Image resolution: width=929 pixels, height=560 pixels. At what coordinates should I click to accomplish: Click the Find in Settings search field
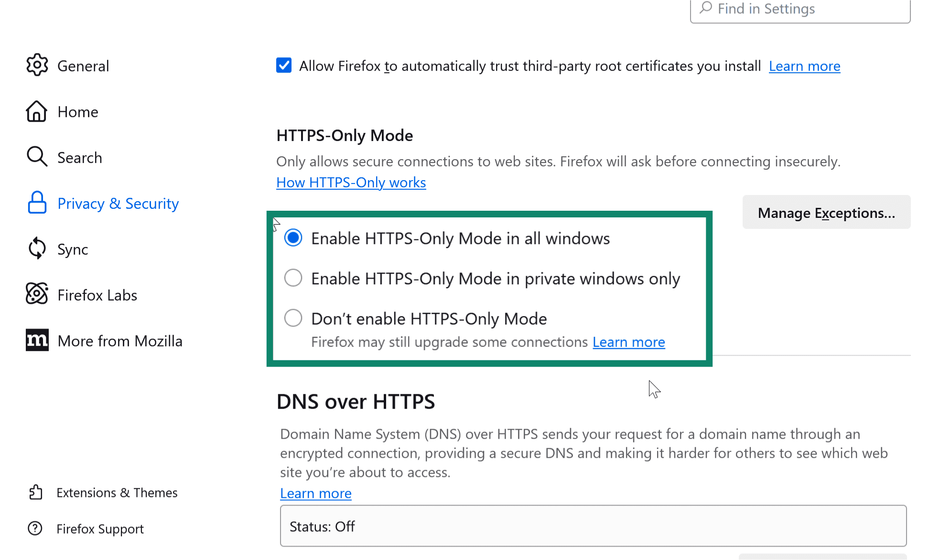(x=800, y=9)
